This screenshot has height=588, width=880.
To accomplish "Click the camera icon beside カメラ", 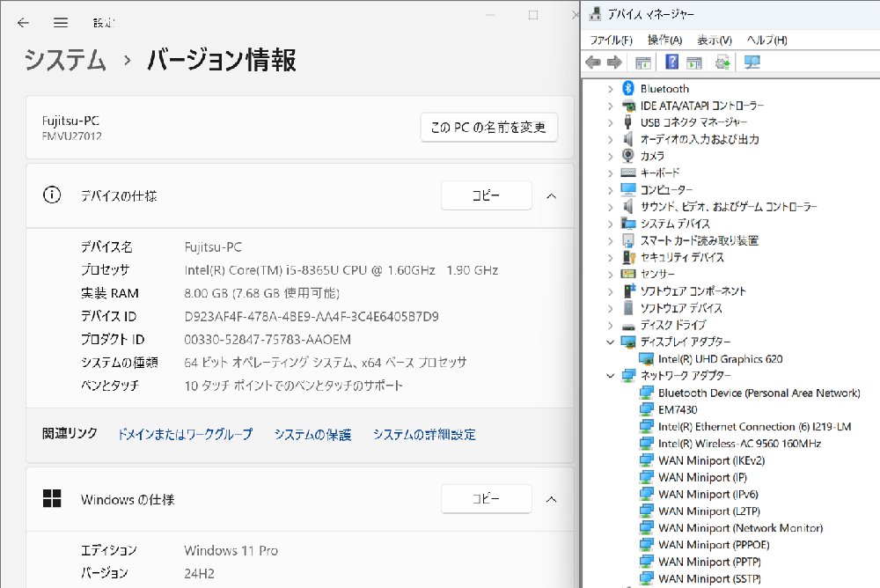I will (628, 156).
